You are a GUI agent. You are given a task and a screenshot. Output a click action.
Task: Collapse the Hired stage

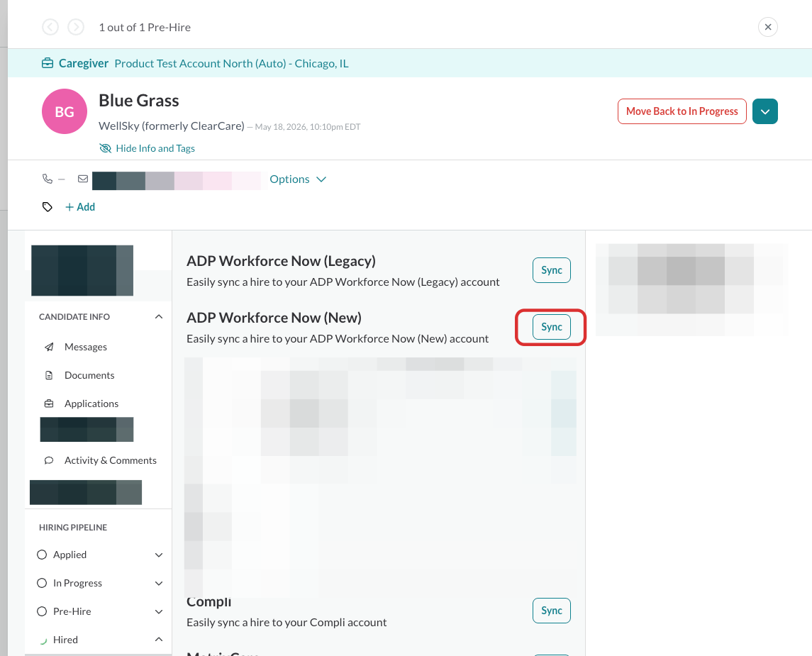[159, 640]
